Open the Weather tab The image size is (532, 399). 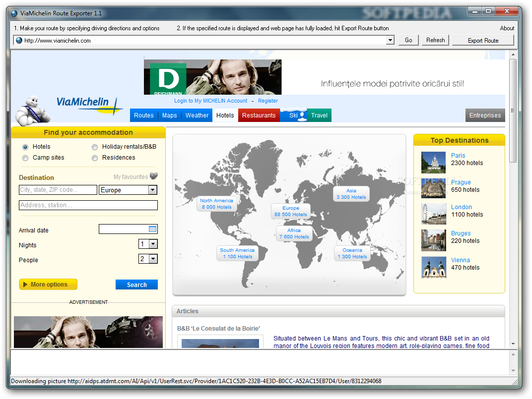coord(197,115)
